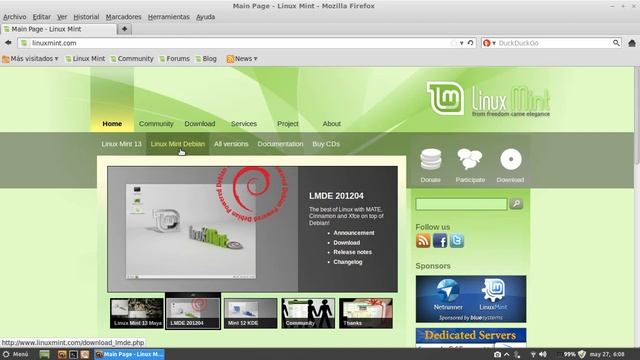The image size is (640, 360).
Task: Click the Linux Mint logo in header
Action: pos(488,99)
